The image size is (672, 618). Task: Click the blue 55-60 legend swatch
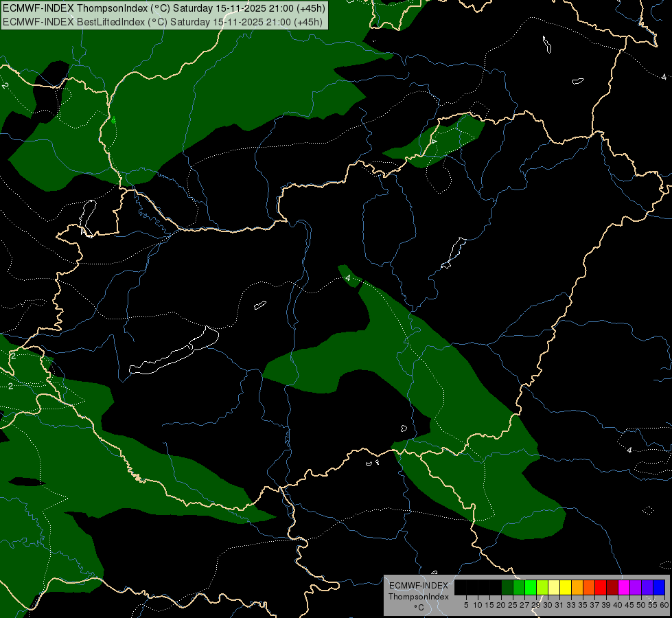[659, 588]
